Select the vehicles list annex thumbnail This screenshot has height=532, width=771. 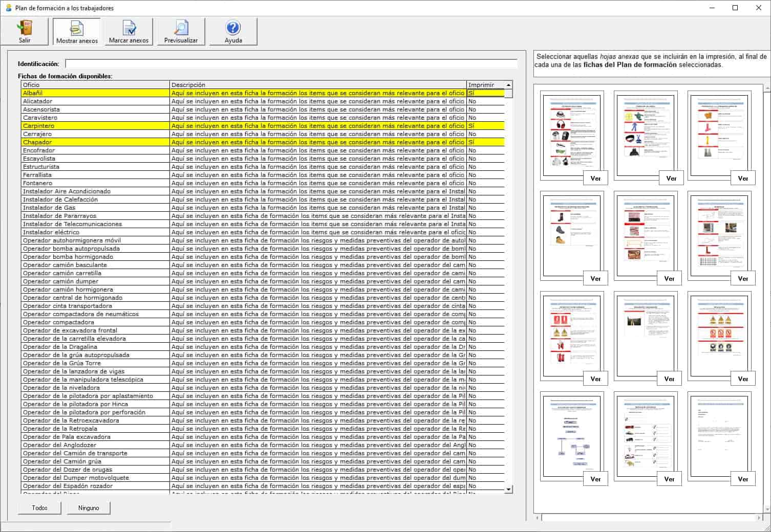point(646,436)
